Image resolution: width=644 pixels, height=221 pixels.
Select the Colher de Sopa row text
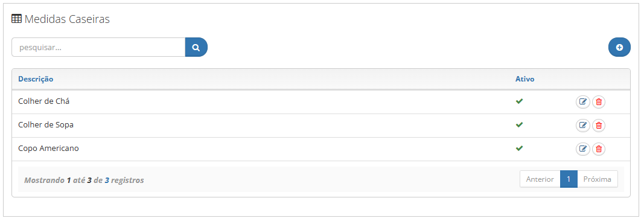(x=46, y=125)
